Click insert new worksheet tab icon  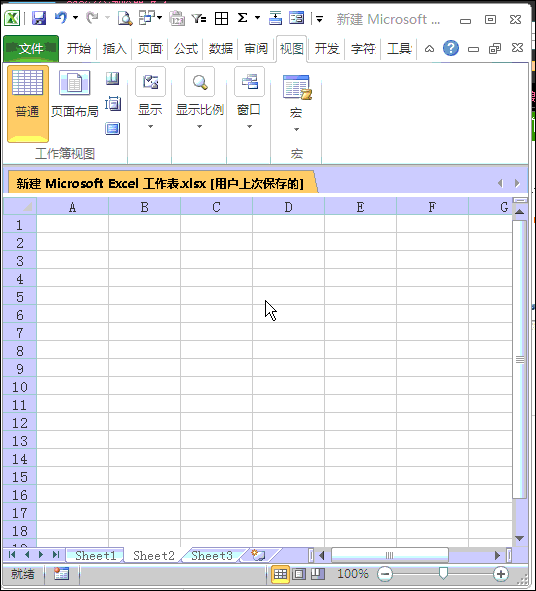(259, 555)
